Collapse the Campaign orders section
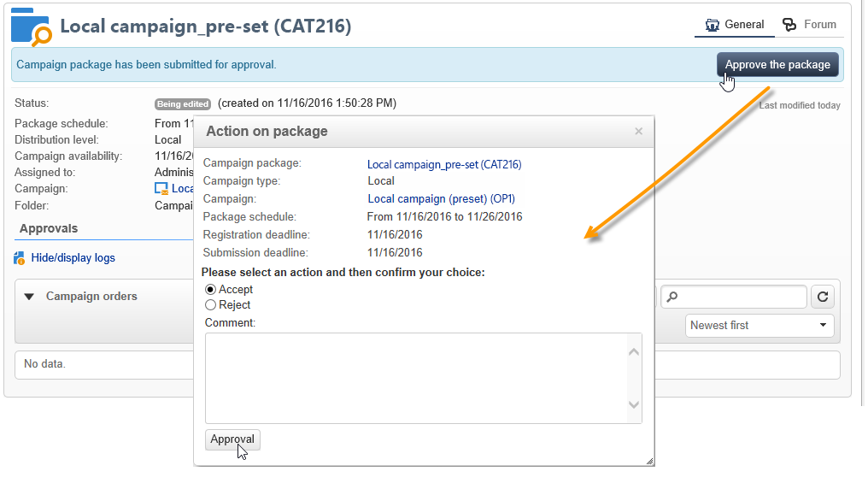The height and width of the screenshot is (489, 868). pos(29,297)
